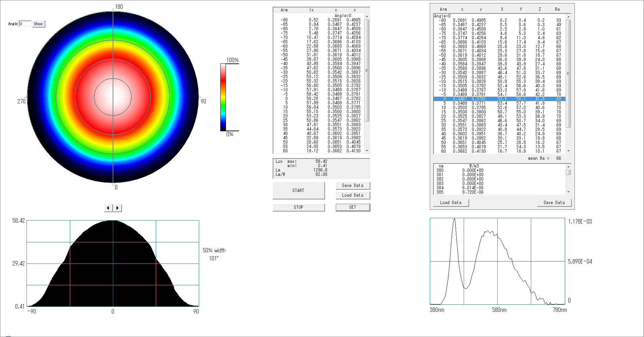Screen dimensions: 644x337
Task: Click the right arrow below the polar plot
Action: coord(117,208)
